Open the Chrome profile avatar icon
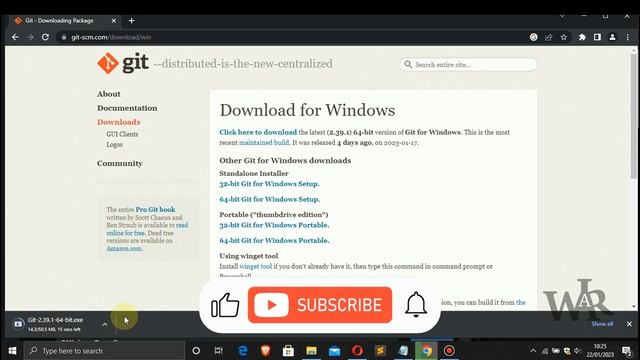Image resolution: width=640 pixels, height=360 pixels. pyautogui.click(x=612, y=37)
